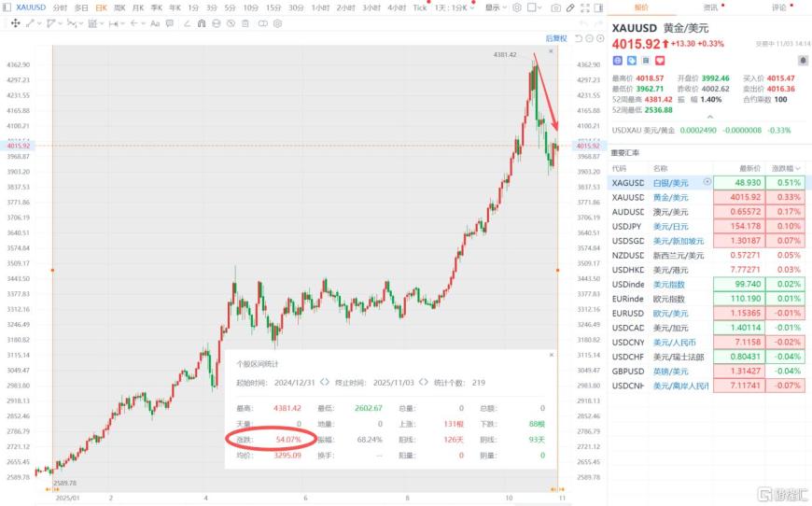Click the XAUUSD symbol in toolbar
This screenshot has height=506, width=812.
click(x=31, y=7)
